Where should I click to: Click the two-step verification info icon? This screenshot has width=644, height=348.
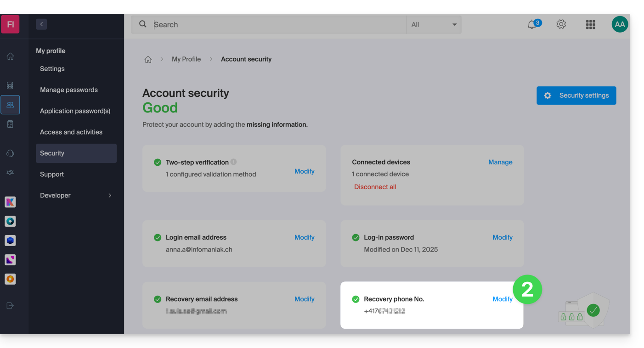coord(233,162)
